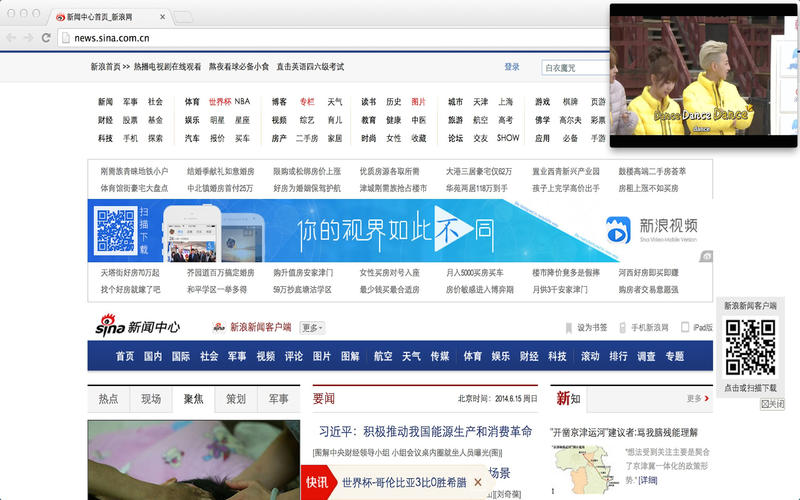Image resolution: width=800 pixels, height=500 pixels.
Task: Click the iPad版 tablet icon
Action: 685,327
